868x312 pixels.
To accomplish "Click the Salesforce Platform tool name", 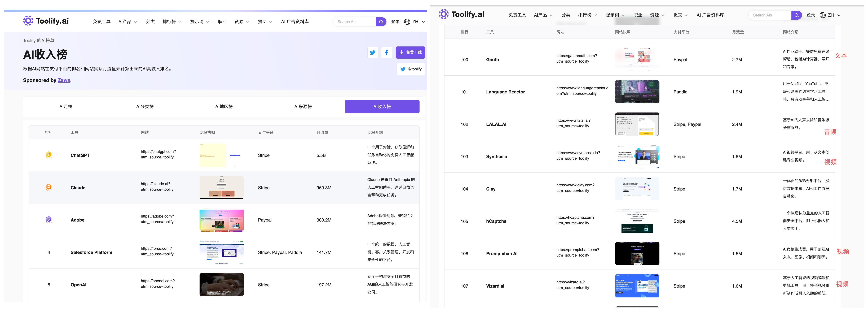I will tap(91, 252).
